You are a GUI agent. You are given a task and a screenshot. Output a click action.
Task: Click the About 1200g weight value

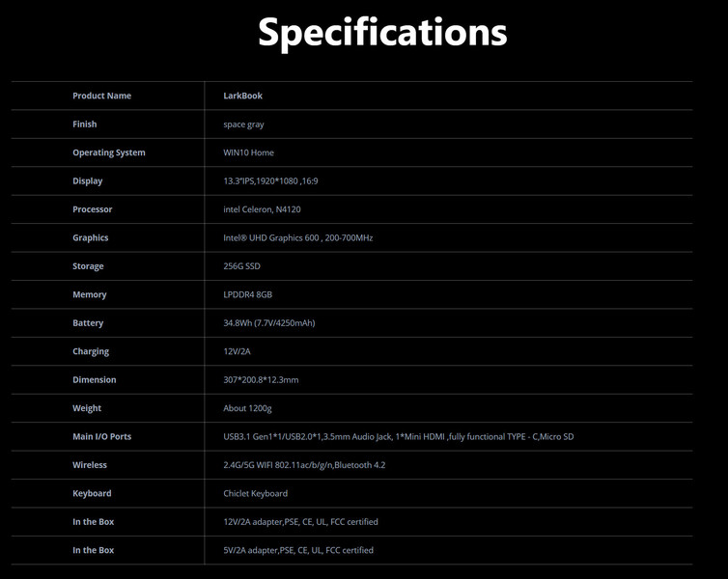point(247,408)
